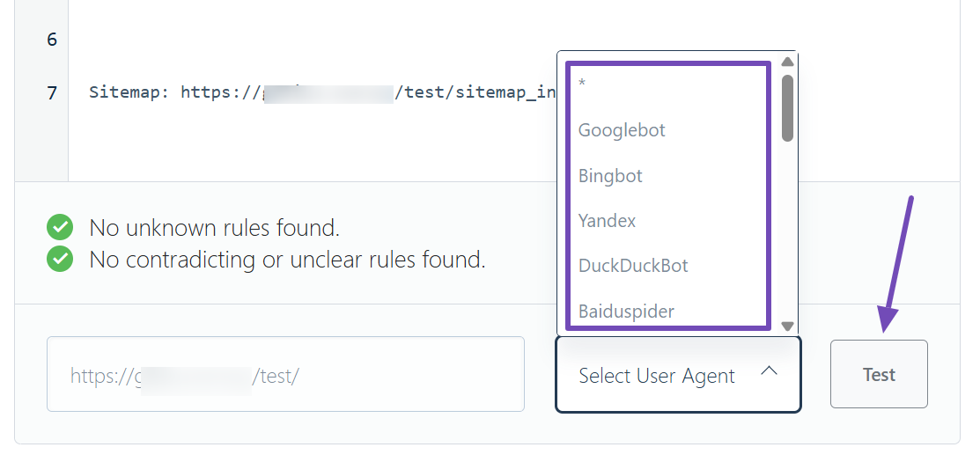This screenshot has height=462, width=980.
Task: Select Googlebot from the user agent list
Action: [x=622, y=130]
